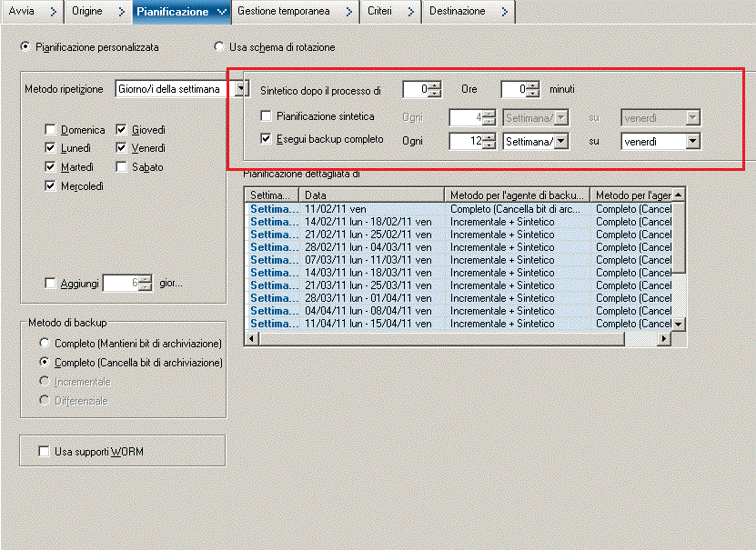Select the Usa schema di rotazione radio button
Image resolution: width=756 pixels, height=550 pixels.
point(217,48)
